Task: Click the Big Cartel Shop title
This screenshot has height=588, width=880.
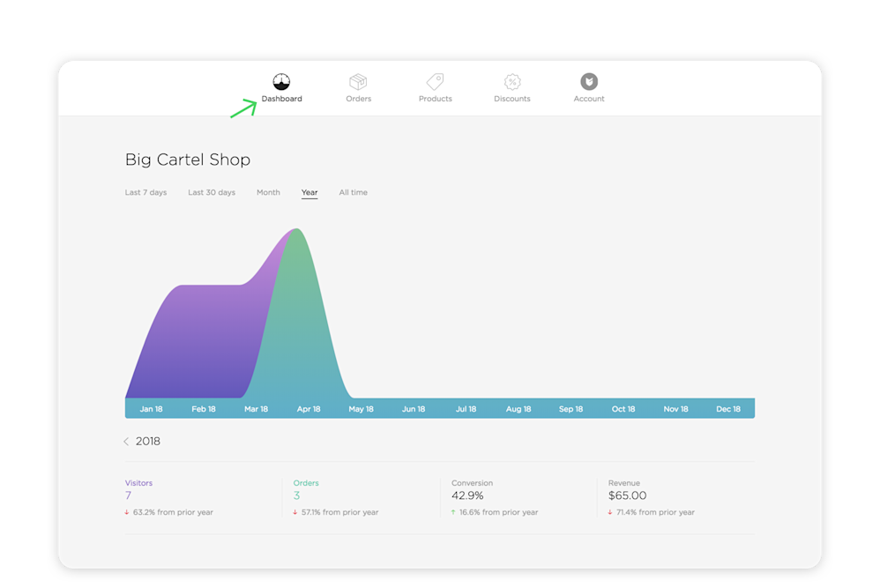Action: coord(188,160)
